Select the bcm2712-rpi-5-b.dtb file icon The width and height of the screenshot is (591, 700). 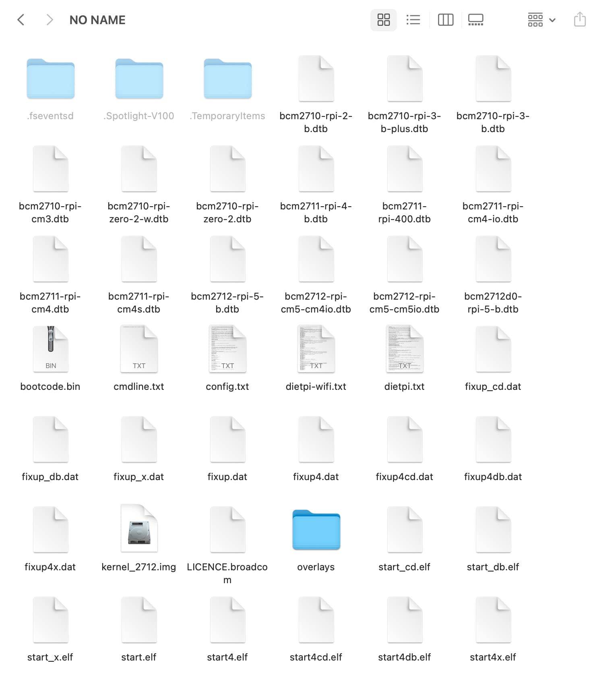tap(228, 259)
